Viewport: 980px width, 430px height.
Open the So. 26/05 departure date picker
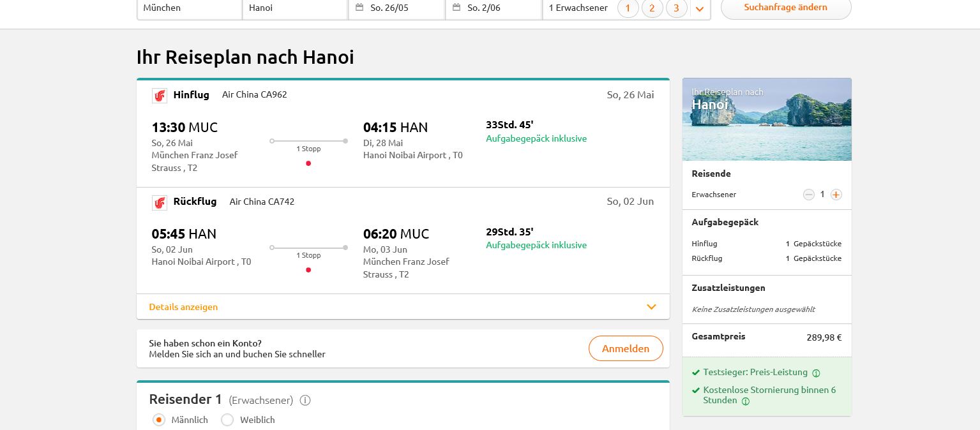coord(397,8)
